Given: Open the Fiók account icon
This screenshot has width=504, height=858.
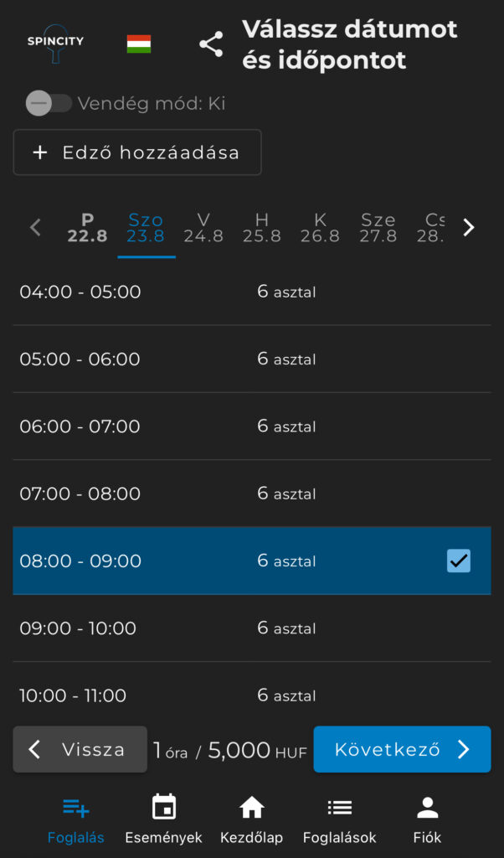Looking at the screenshot, I should click(x=427, y=809).
